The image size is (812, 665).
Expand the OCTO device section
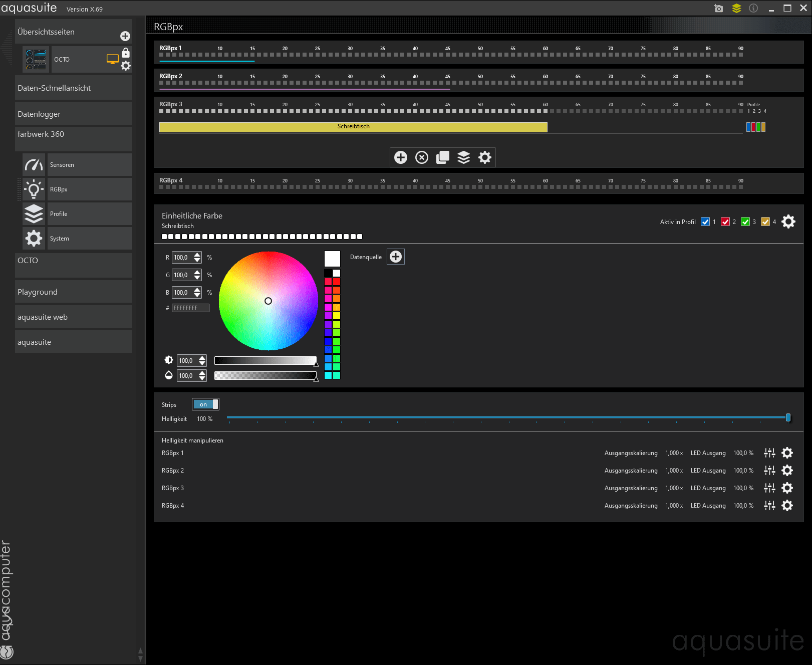[74, 265]
